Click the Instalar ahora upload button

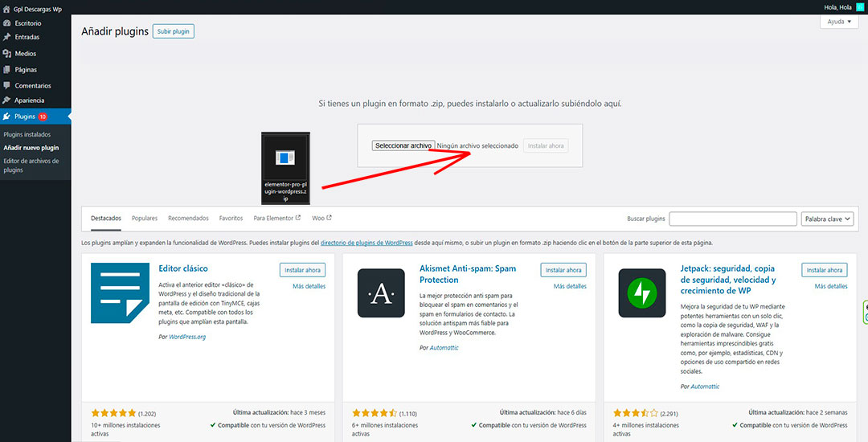(x=546, y=146)
